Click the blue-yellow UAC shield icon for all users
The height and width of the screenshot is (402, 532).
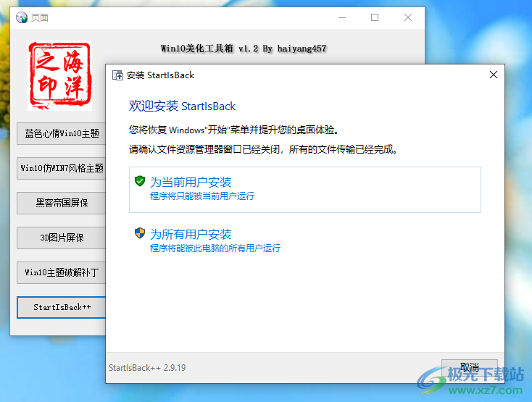coord(140,233)
